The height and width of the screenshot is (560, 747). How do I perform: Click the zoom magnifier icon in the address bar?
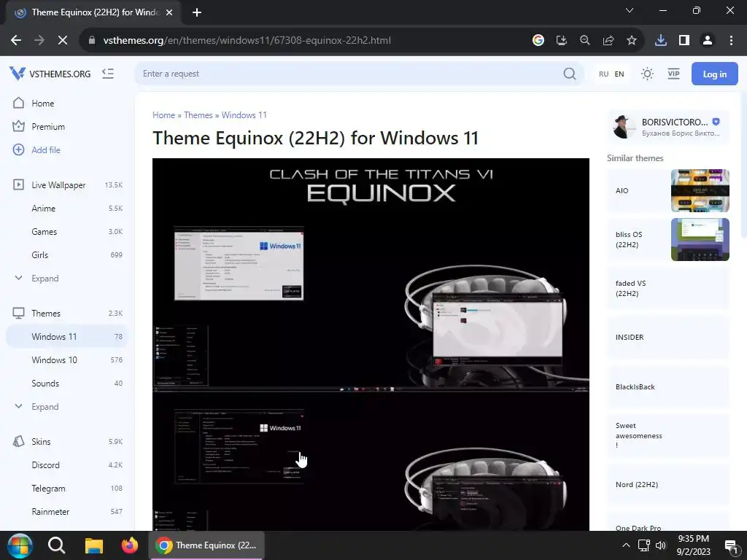[x=585, y=41]
